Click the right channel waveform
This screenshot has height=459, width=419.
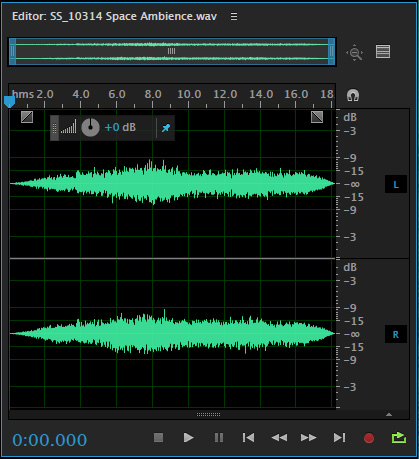pos(172,333)
